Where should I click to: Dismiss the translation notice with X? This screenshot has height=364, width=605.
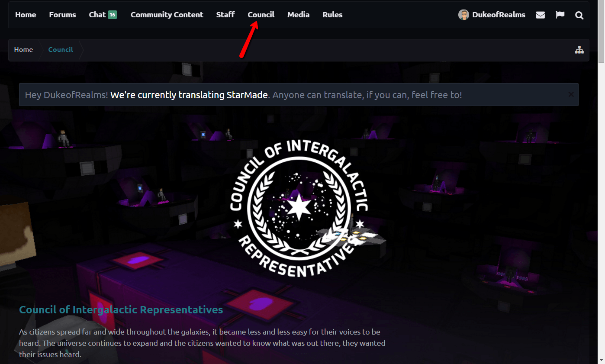pos(571,94)
